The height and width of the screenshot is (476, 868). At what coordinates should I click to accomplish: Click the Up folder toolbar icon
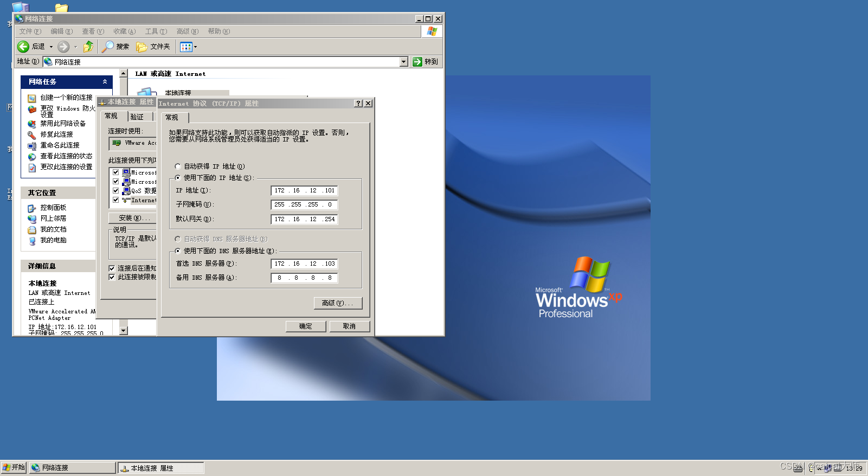tap(88, 47)
